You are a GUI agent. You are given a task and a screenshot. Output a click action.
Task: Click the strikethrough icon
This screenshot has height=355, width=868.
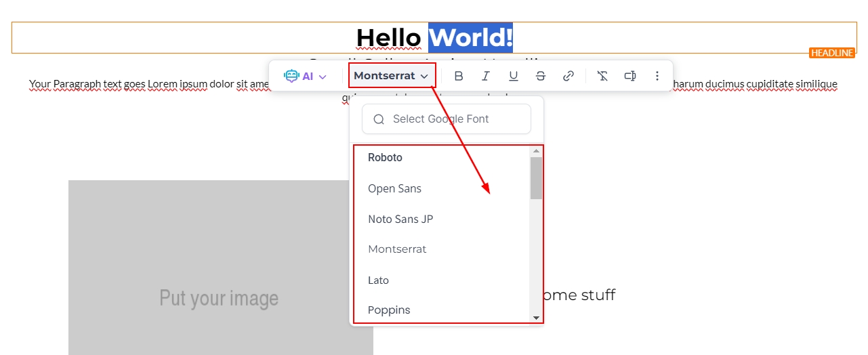tap(540, 76)
